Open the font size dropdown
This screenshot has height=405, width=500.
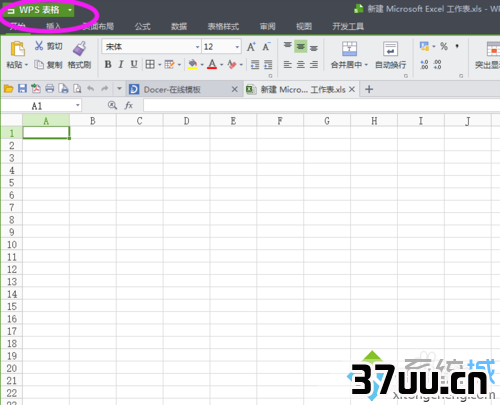click(237, 47)
